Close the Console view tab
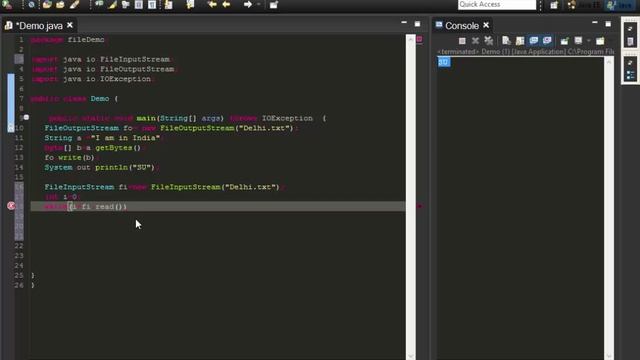Viewport: 640px width, 360px height. pyautogui.click(x=486, y=25)
